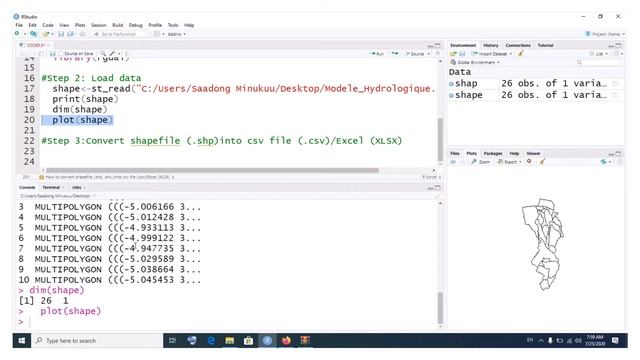Open the Project (None) dropdown
This screenshot has height=360, width=640.
coord(605,34)
